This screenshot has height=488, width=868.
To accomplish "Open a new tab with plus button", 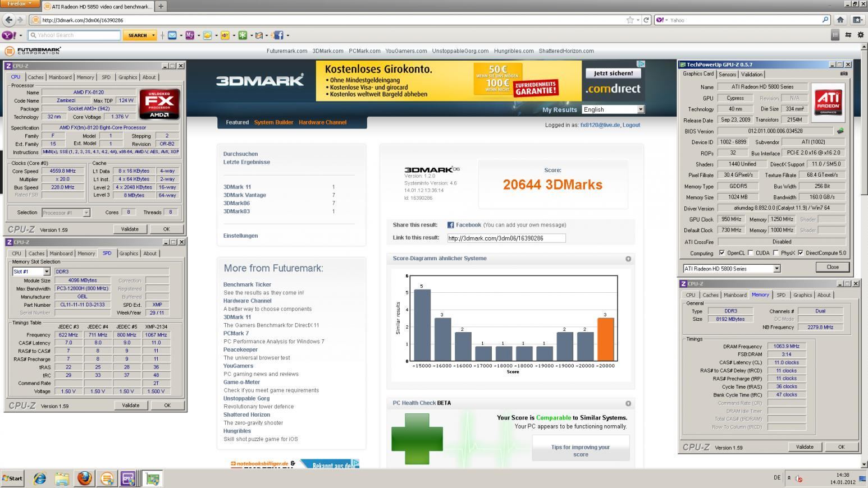I will [161, 6].
